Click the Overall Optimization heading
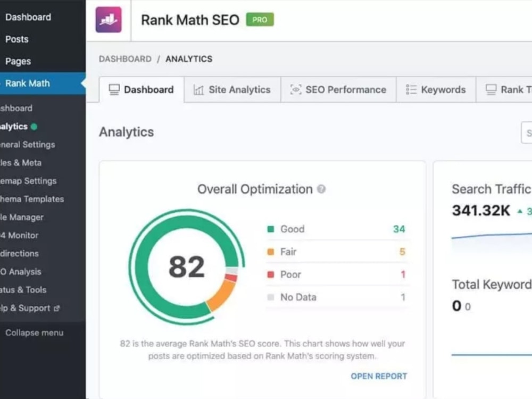532x399 pixels. point(255,189)
